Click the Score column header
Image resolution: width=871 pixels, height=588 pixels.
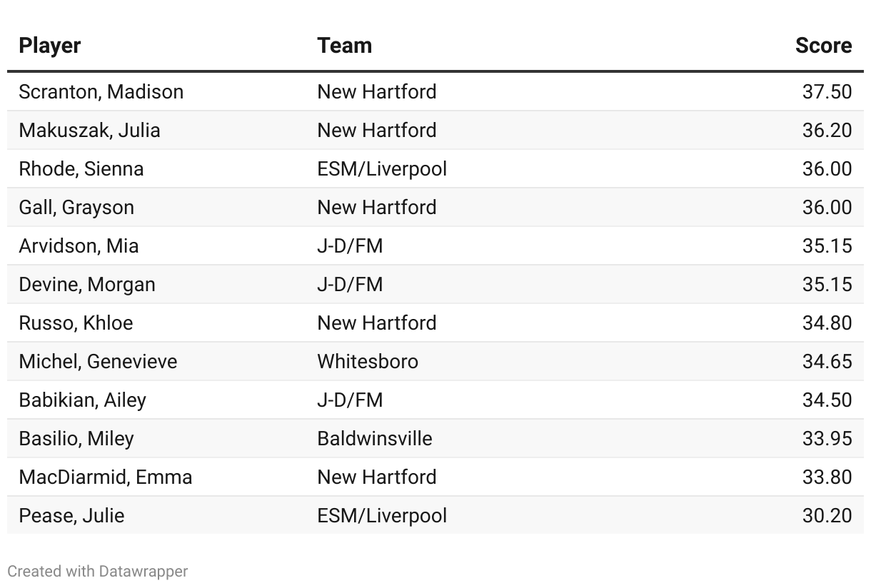click(823, 46)
